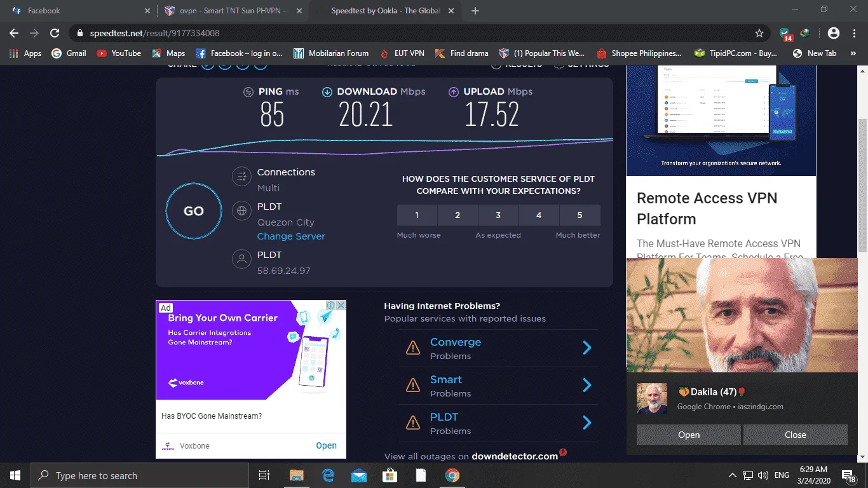Click the Voxbone purple ad banner

(251, 350)
